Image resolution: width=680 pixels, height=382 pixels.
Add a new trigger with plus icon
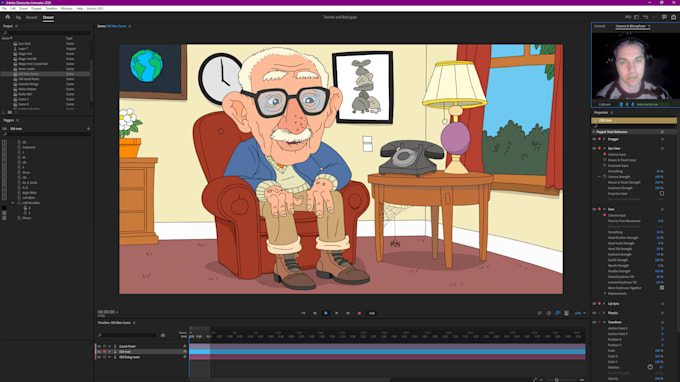click(x=88, y=129)
